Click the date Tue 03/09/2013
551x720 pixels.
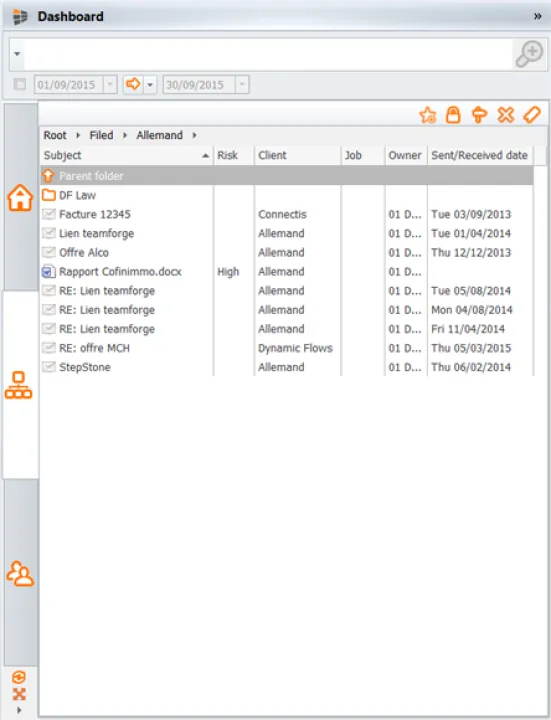[x=471, y=214]
